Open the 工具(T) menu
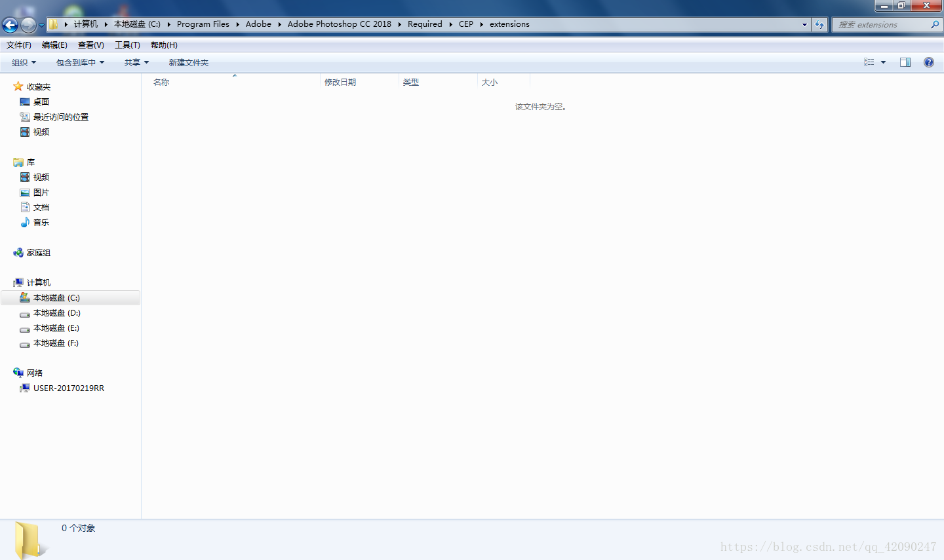This screenshot has height=560, width=944. coord(127,45)
